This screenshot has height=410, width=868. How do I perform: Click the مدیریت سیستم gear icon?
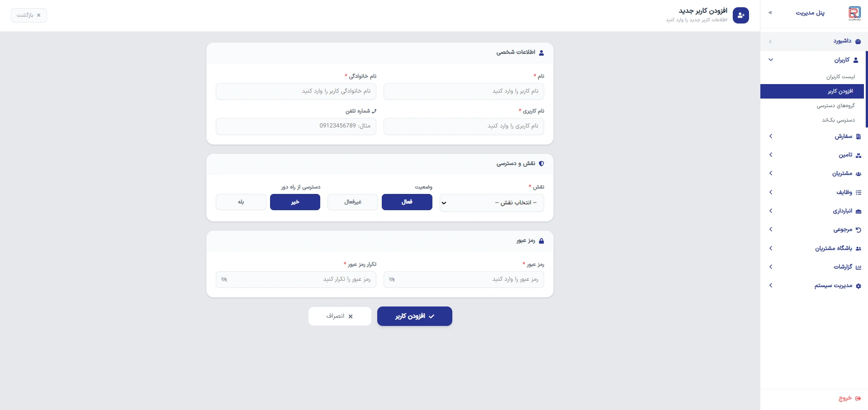coord(859,286)
